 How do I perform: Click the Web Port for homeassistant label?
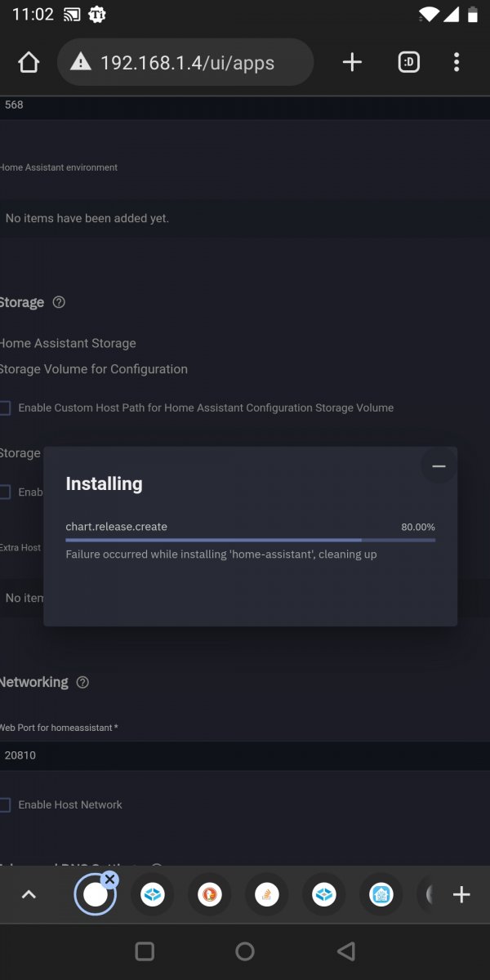59,728
